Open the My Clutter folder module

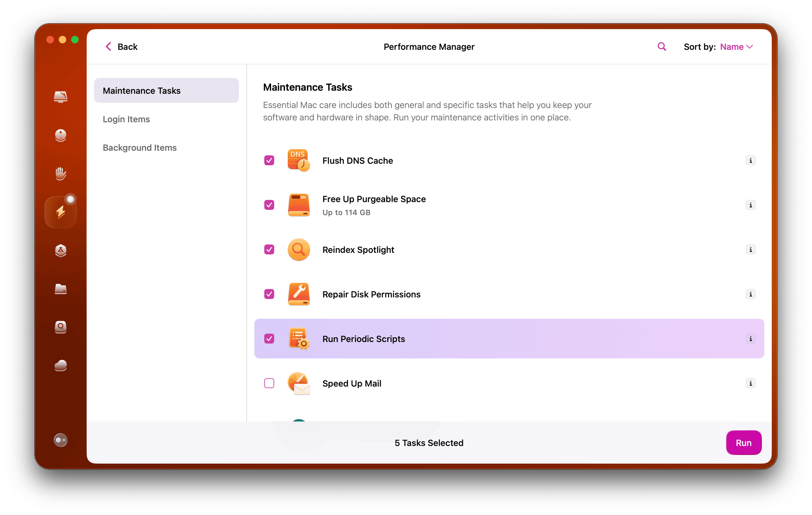pyautogui.click(x=60, y=289)
